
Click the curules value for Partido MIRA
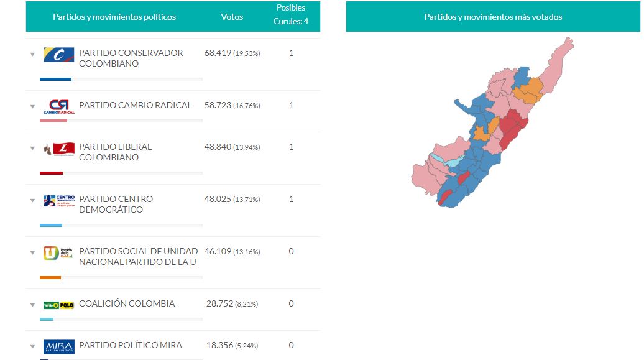291,345
